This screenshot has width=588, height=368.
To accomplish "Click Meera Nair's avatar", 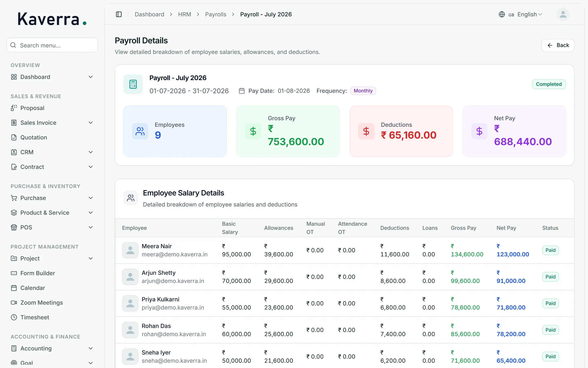I will click(x=130, y=250).
